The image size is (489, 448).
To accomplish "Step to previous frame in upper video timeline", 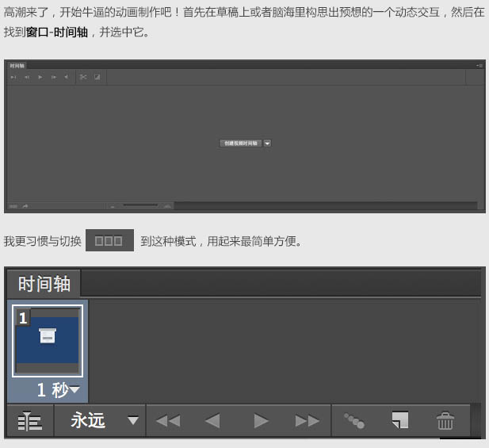I will 27,77.
